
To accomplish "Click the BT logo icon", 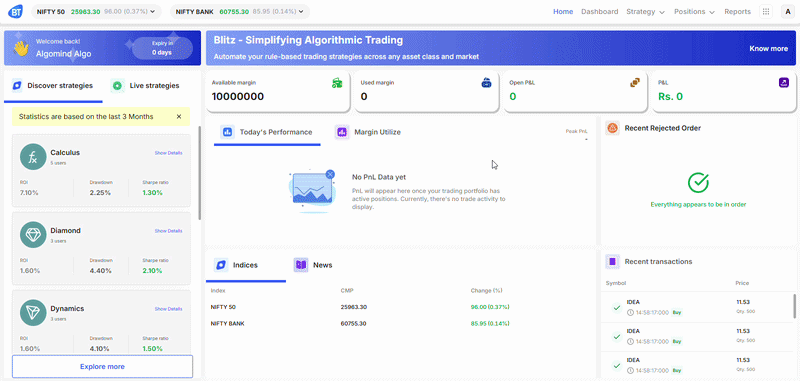I will coord(16,11).
